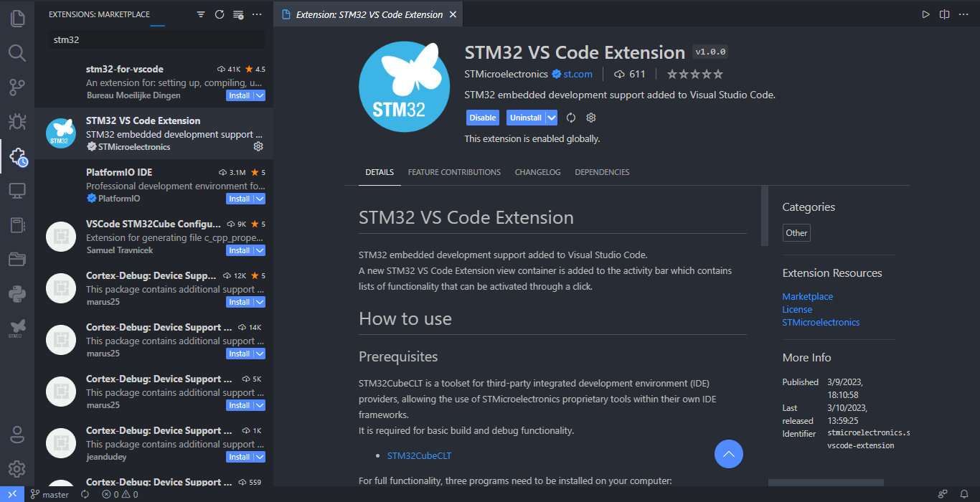This screenshot has width=980, height=502.
Task: Open the STM32 butterfly view in activity bar
Action: (17, 326)
